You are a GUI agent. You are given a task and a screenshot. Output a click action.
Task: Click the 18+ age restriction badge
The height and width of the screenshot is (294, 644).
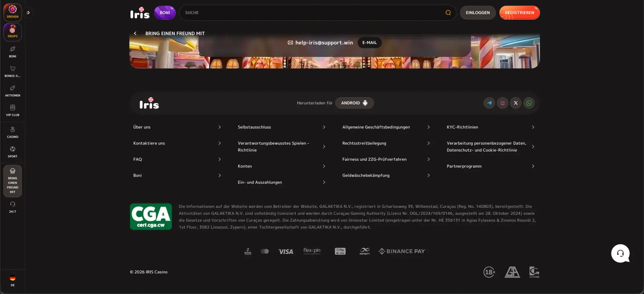(x=489, y=272)
